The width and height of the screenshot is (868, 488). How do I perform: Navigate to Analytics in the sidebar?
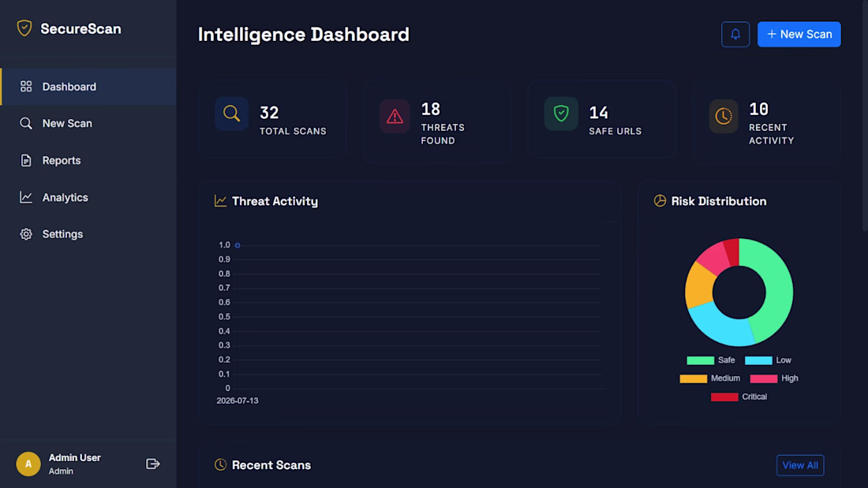click(x=88, y=198)
